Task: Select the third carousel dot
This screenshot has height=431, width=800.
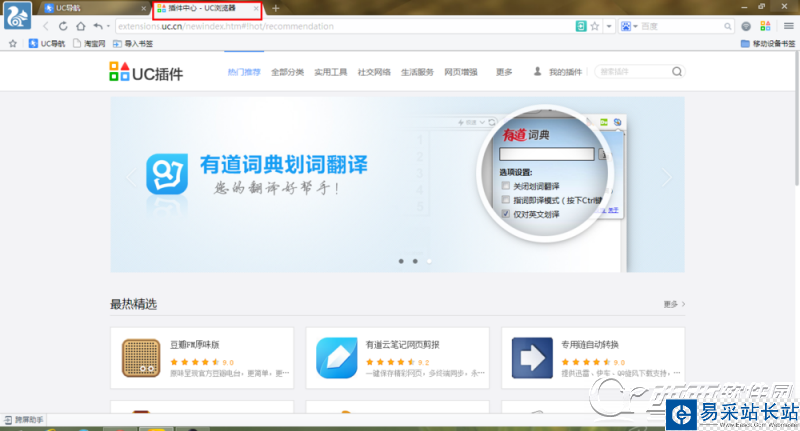Action: click(x=429, y=261)
